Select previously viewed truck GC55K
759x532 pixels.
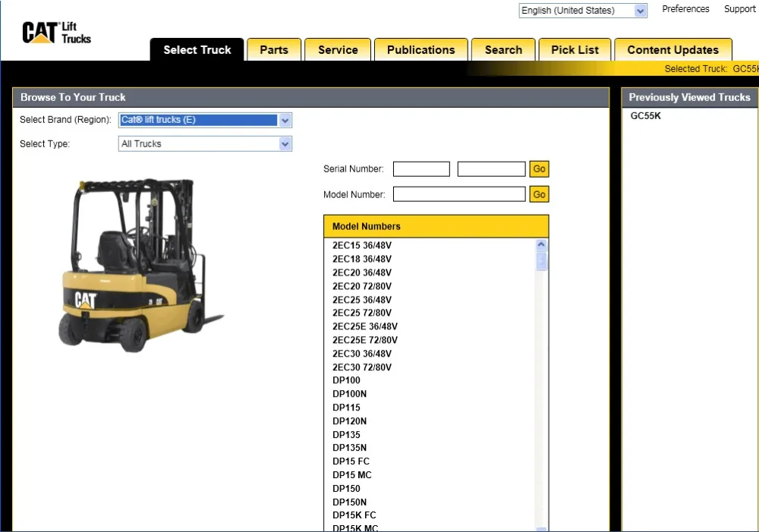click(646, 116)
